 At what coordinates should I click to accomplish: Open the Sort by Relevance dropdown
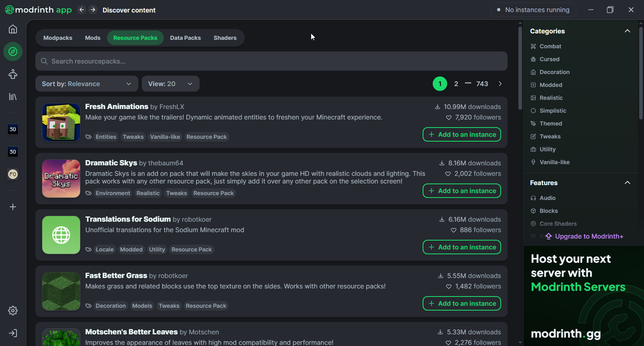[x=87, y=84]
